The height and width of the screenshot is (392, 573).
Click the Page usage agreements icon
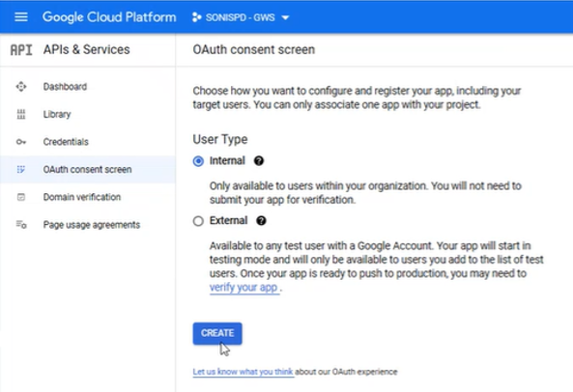[21, 224]
